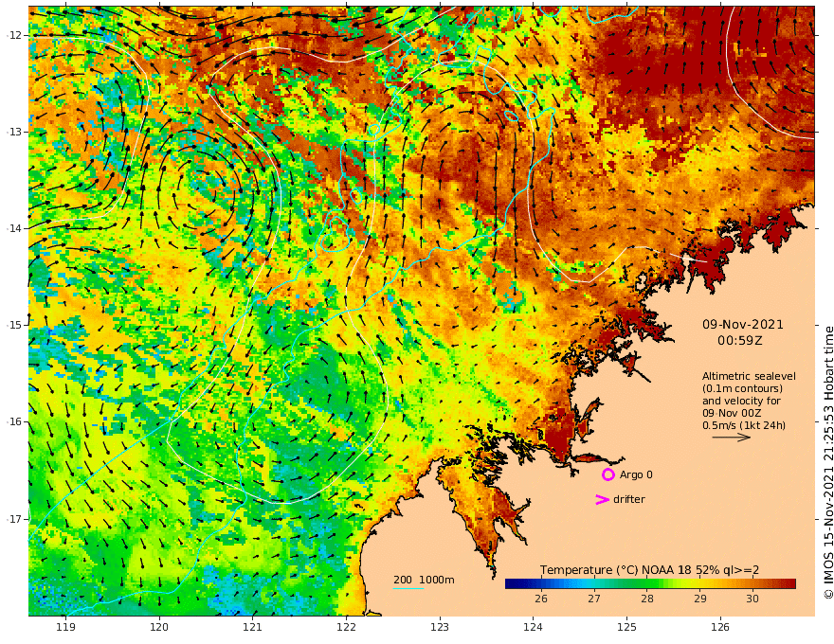
Task: Click longitude axis label 120
Action: coord(159,627)
